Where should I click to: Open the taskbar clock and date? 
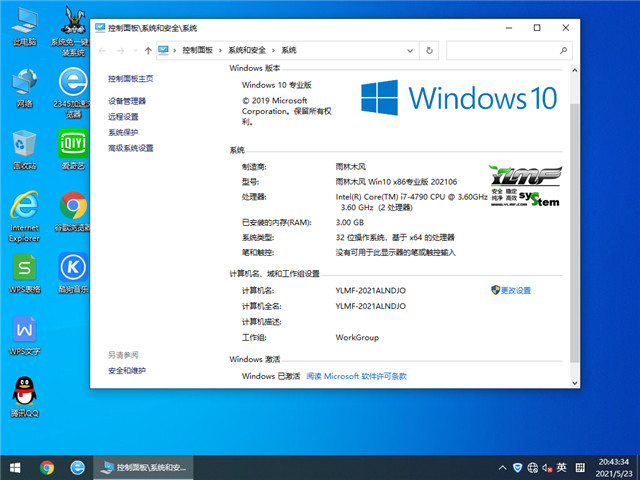(614, 468)
